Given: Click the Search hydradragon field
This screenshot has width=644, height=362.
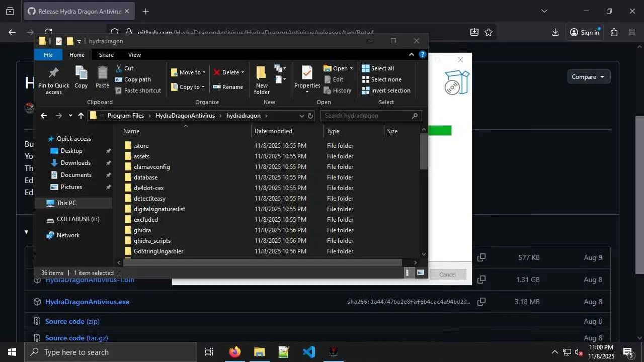Looking at the screenshot, I should tap(371, 116).
